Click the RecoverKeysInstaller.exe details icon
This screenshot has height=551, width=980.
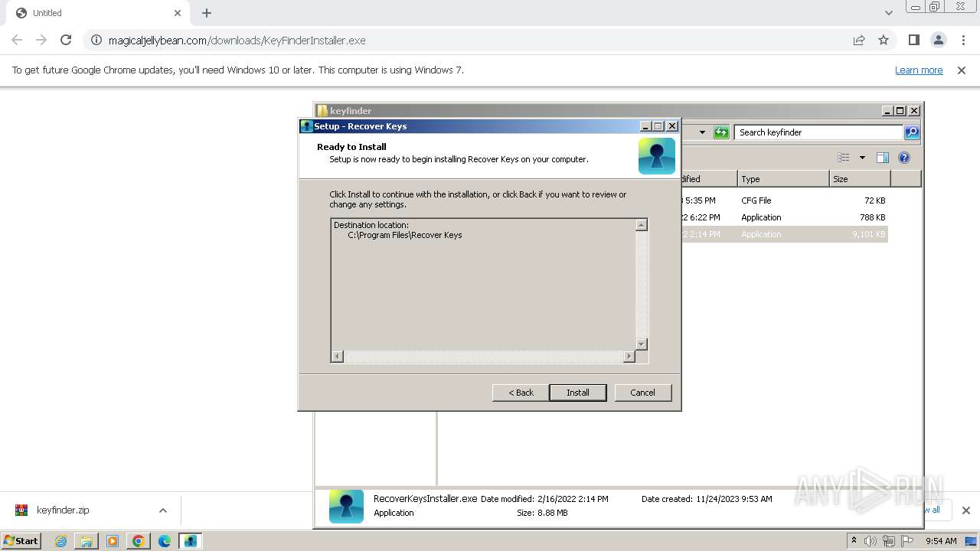click(346, 506)
